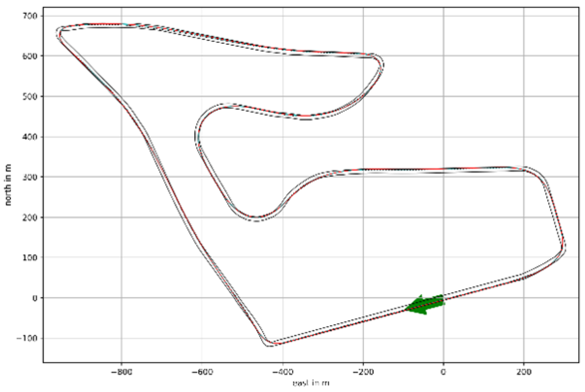Screen dimensions: 585x392
Task: Click the -100 y-axis tick label
Action: pos(27,338)
